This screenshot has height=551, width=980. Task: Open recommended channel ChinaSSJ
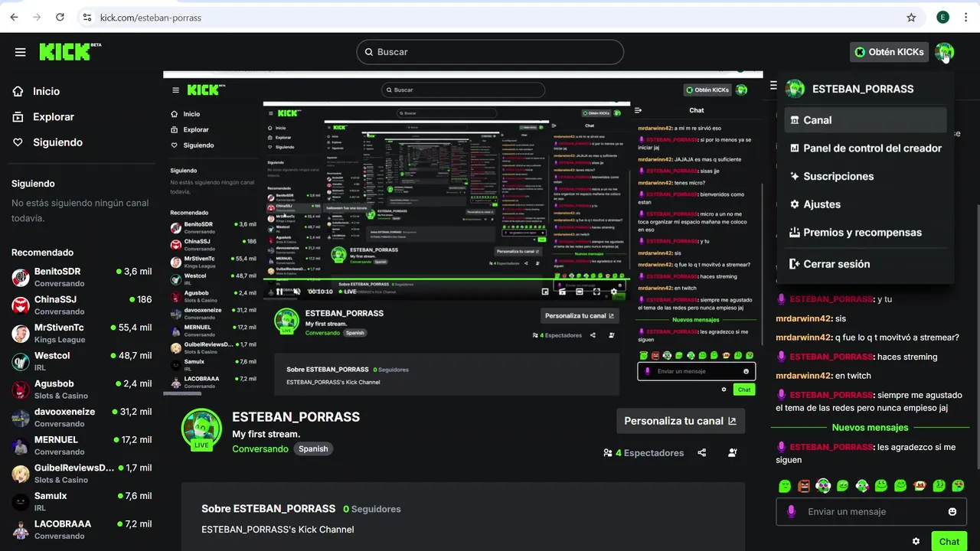(82, 305)
